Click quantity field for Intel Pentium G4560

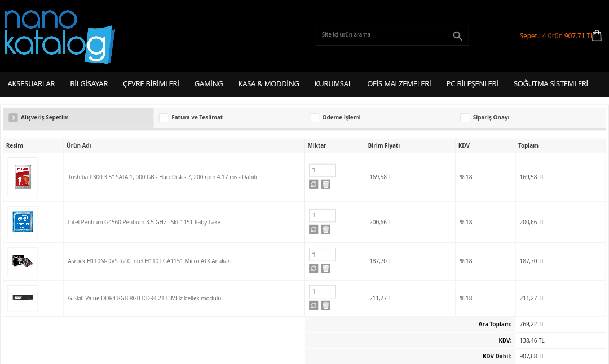tap(322, 215)
